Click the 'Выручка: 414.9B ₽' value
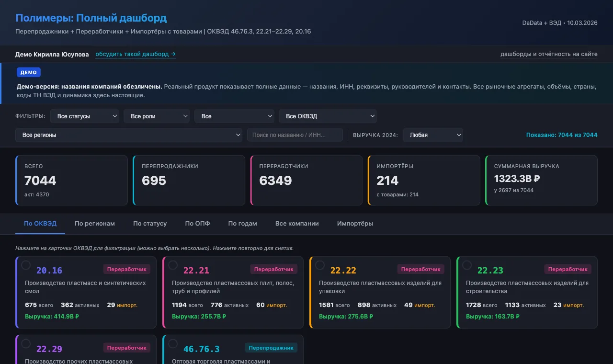Viewport: 613px width, 364px height. (x=52, y=317)
